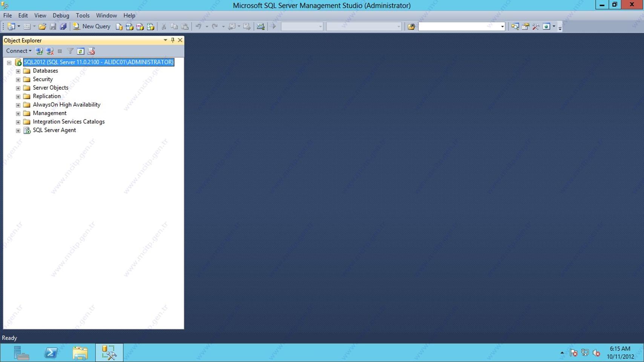Click Disconnect icon in Object Explorer
This screenshot has width=644, height=362.
point(49,51)
